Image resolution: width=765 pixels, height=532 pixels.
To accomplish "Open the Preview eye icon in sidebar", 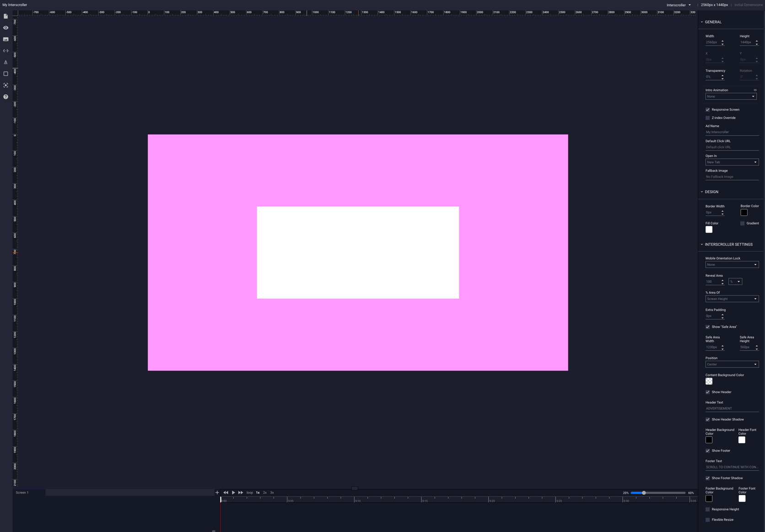I will (5, 27).
